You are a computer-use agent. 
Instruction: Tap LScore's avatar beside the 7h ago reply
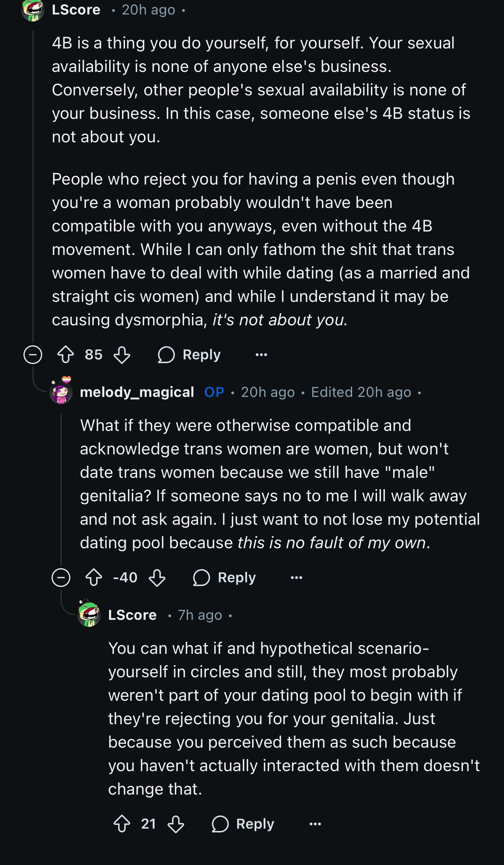(x=89, y=614)
